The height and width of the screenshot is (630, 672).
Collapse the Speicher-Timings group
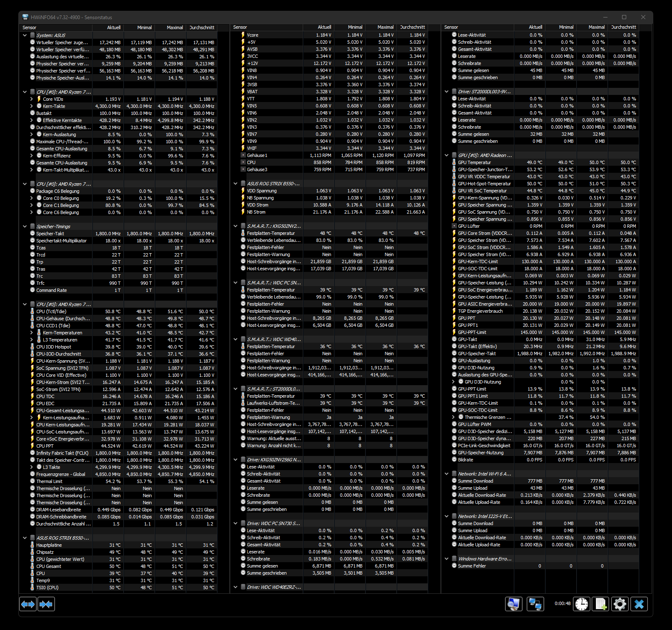click(25, 227)
